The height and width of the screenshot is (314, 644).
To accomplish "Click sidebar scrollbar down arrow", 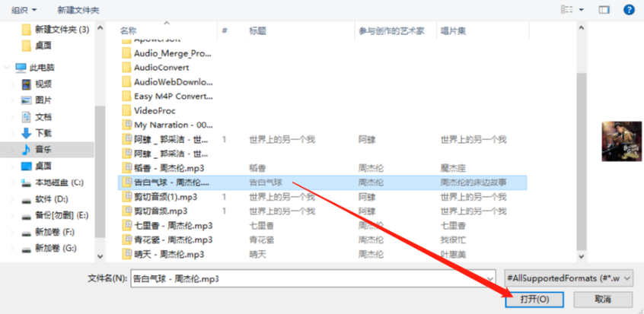I will [x=100, y=256].
